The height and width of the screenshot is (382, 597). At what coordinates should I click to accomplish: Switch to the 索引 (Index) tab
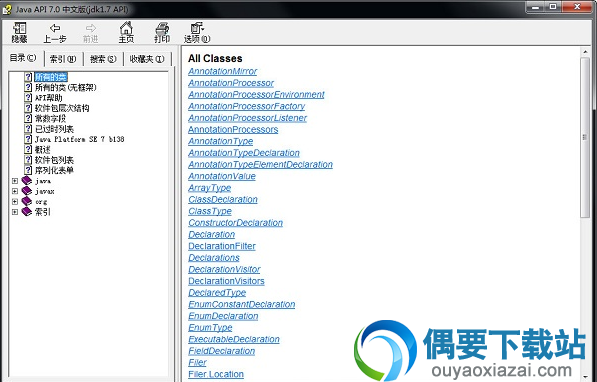63,59
